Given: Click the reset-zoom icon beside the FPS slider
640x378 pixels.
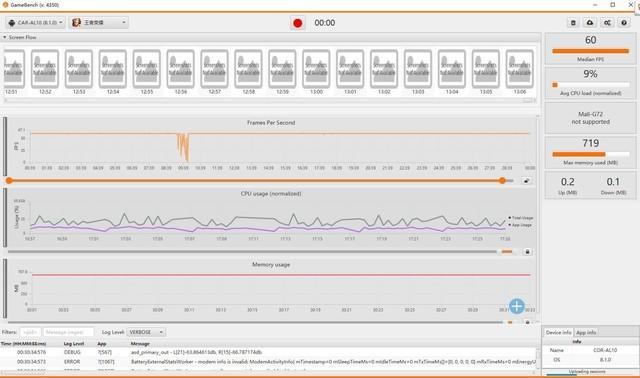Looking at the screenshot, I should pyautogui.click(x=527, y=181).
